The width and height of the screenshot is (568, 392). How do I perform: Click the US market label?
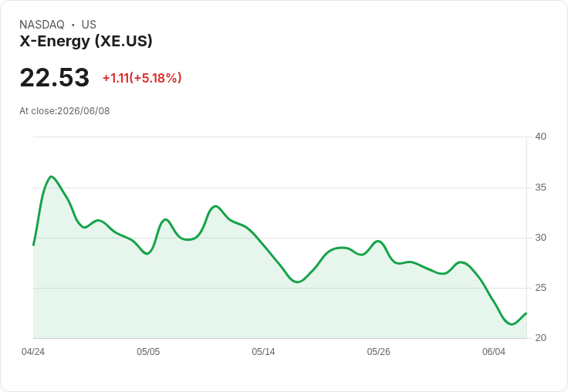89,25
